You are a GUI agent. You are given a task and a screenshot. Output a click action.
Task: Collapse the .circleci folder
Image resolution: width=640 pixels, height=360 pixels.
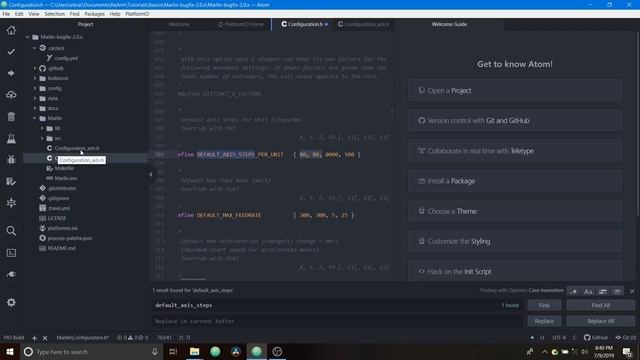pyautogui.click(x=35, y=48)
